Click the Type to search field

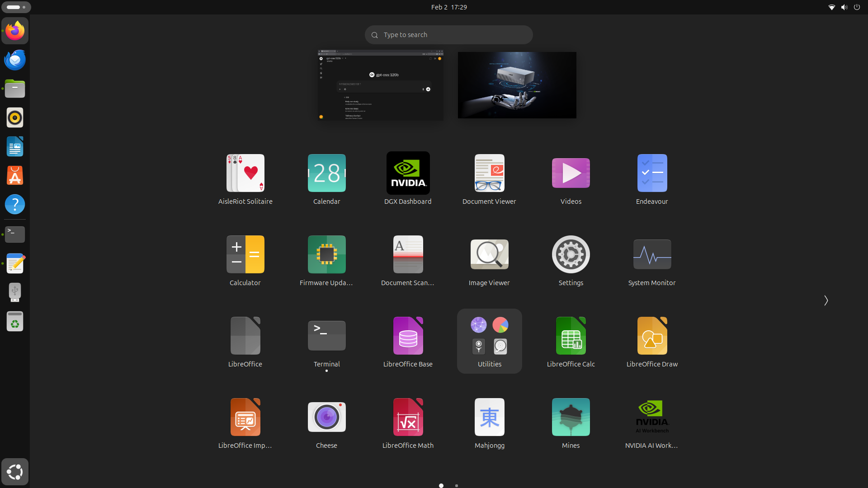pos(448,35)
